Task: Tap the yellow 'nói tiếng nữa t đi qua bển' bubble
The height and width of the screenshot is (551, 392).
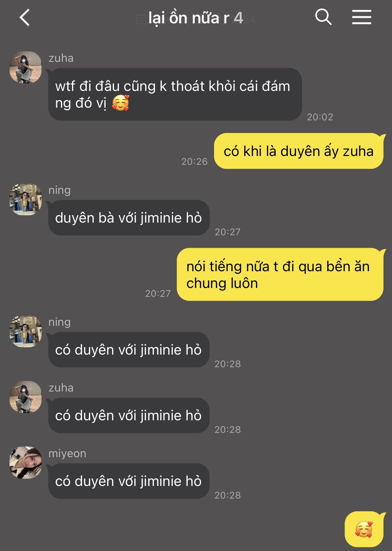Action: point(280,274)
